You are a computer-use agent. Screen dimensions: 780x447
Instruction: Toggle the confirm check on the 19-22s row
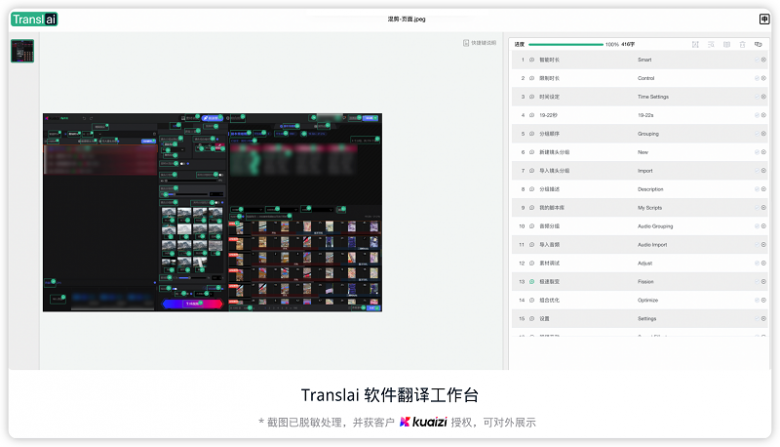pyautogui.click(x=757, y=115)
